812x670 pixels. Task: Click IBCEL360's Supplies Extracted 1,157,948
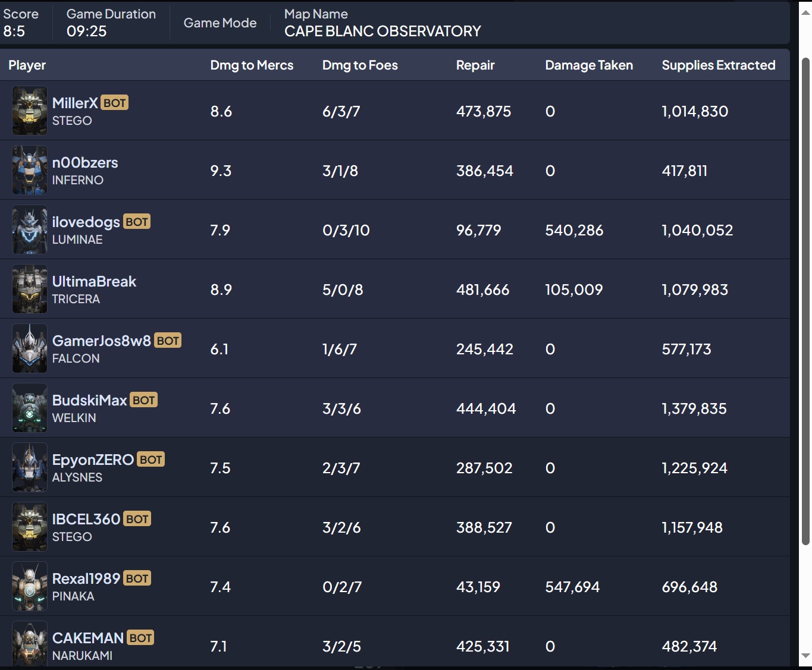(x=692, y=527)
